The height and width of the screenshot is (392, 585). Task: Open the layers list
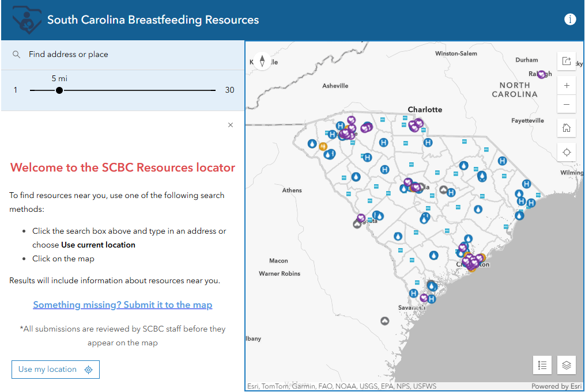coord(566,365)
